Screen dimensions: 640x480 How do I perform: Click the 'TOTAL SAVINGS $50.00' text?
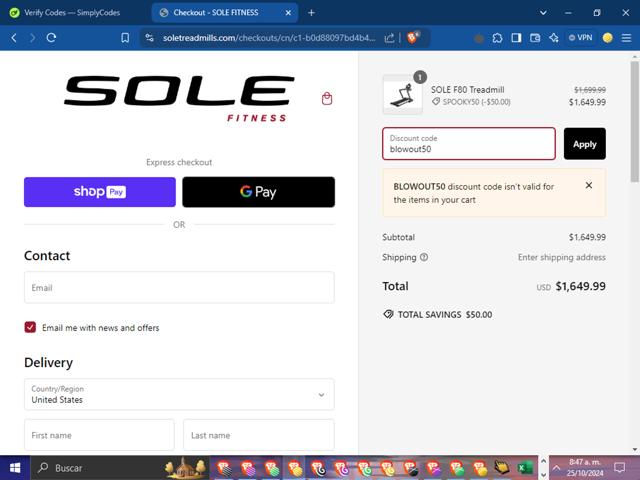tap(445, 314)
